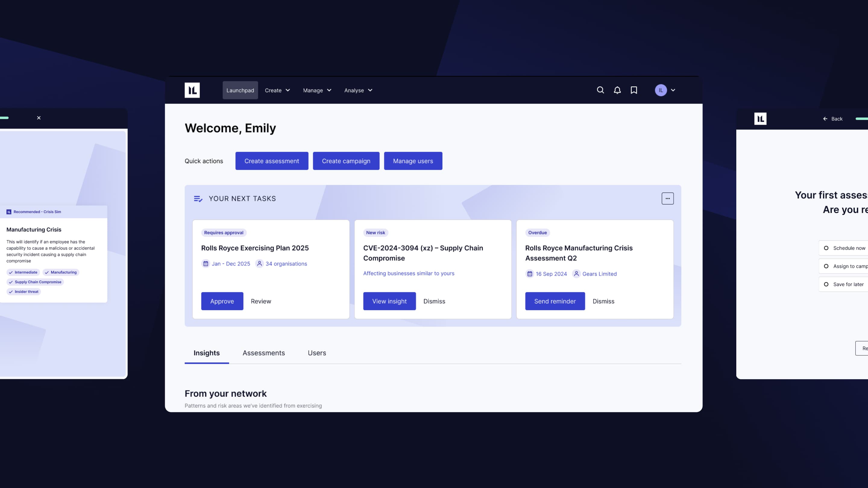Switch to the Assessments tab
The width and height of the screenshot is (868, 488).
[263, 353]
